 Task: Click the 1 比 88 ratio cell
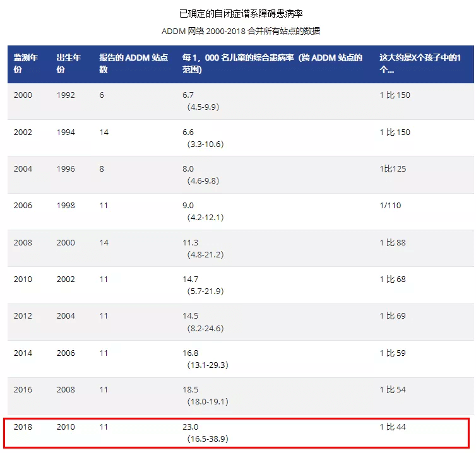(393, 243)
